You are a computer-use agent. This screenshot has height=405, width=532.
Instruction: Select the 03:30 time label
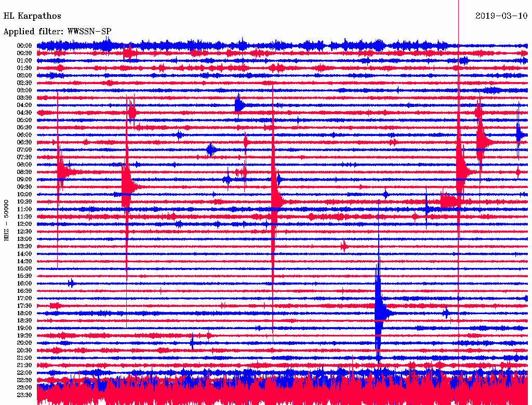[24, 98]
